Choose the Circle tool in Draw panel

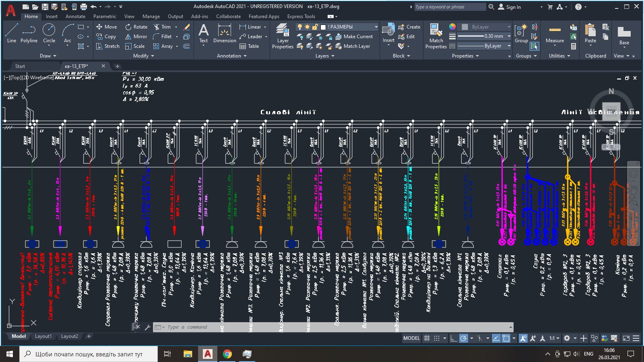49,33
